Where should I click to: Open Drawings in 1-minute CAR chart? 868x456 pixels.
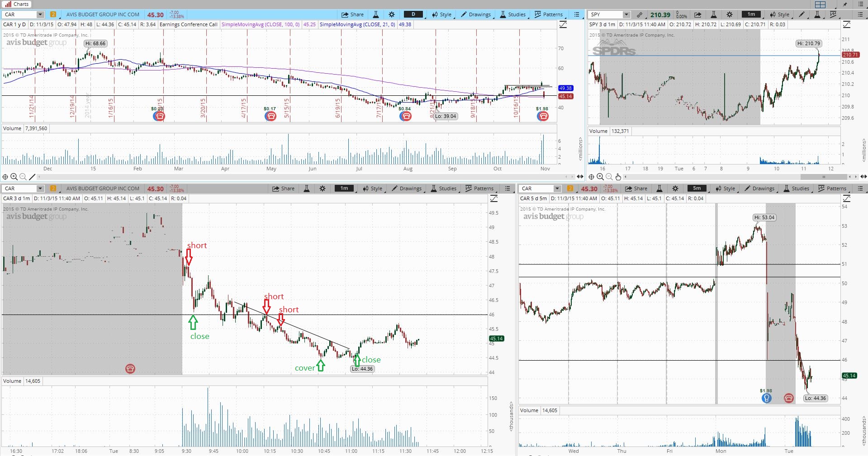407,188
